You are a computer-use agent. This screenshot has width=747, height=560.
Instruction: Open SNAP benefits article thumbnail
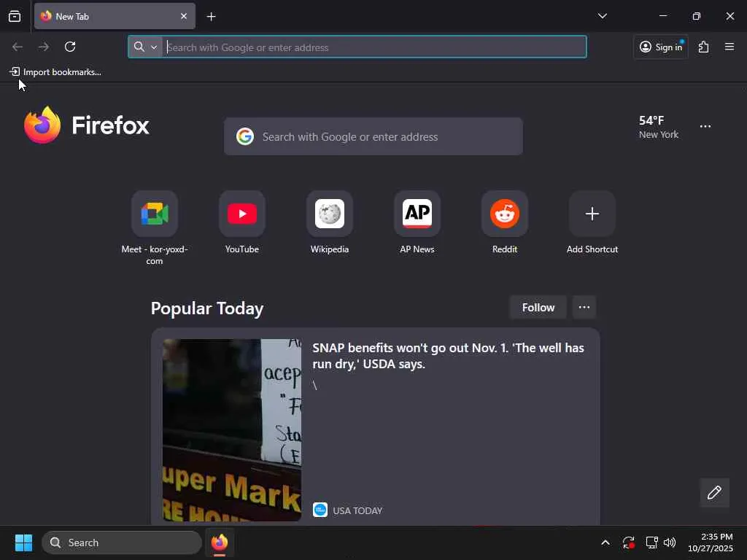coord(232,430)
